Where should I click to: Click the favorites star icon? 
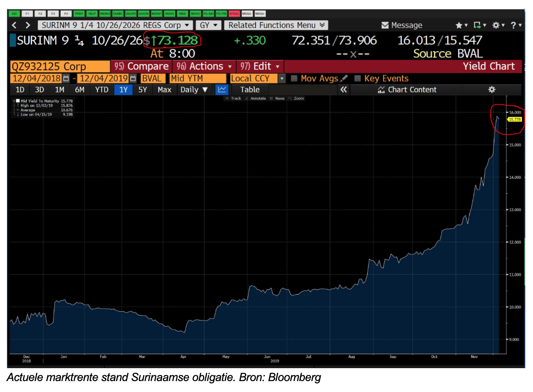tap(459, 25)
